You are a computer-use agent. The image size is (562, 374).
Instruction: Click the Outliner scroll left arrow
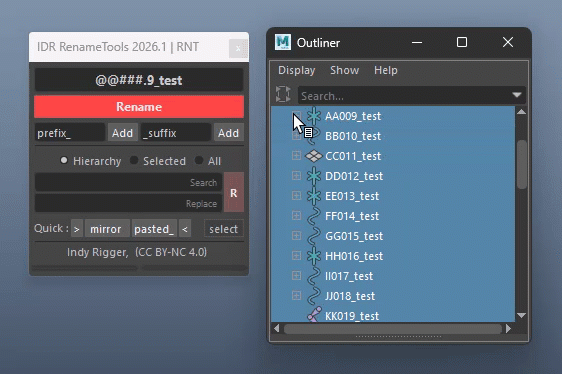coord(276,328)
